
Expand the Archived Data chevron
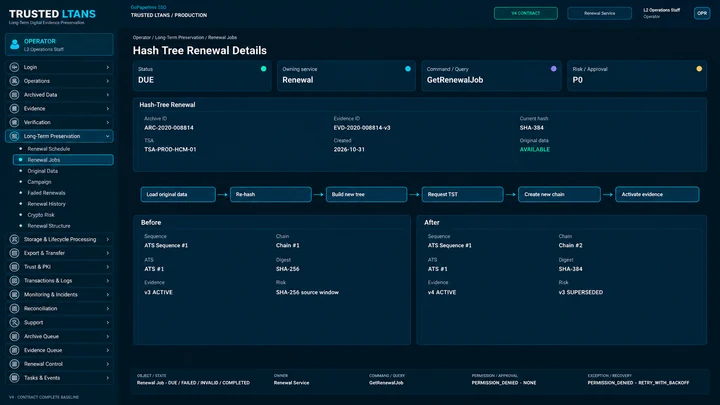pyautogui.click(x=108, y=95)
